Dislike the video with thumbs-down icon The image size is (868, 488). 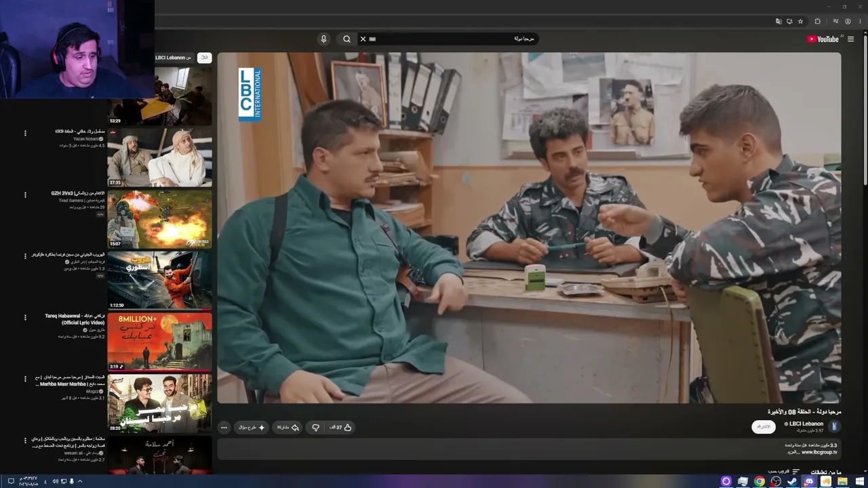coord(315,428)
